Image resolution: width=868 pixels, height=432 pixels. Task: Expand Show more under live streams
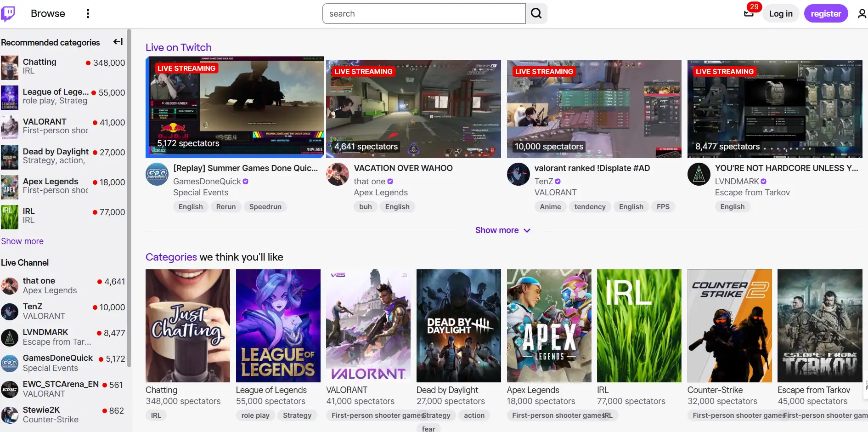502,230
